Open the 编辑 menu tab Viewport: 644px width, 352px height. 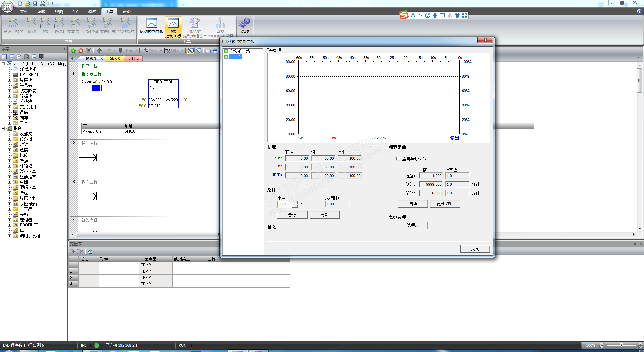tap(42, 11)
